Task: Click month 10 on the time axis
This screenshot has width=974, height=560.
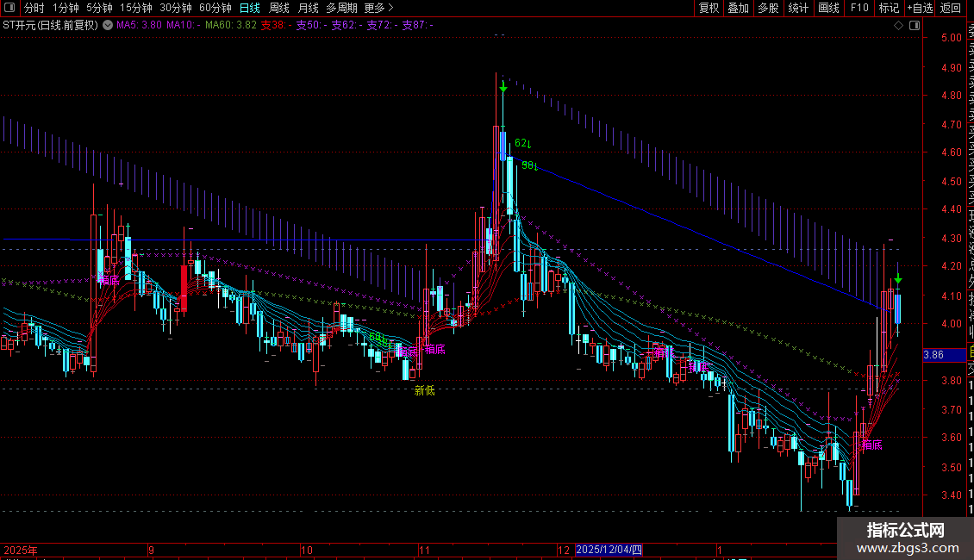Action: point(306,550)
